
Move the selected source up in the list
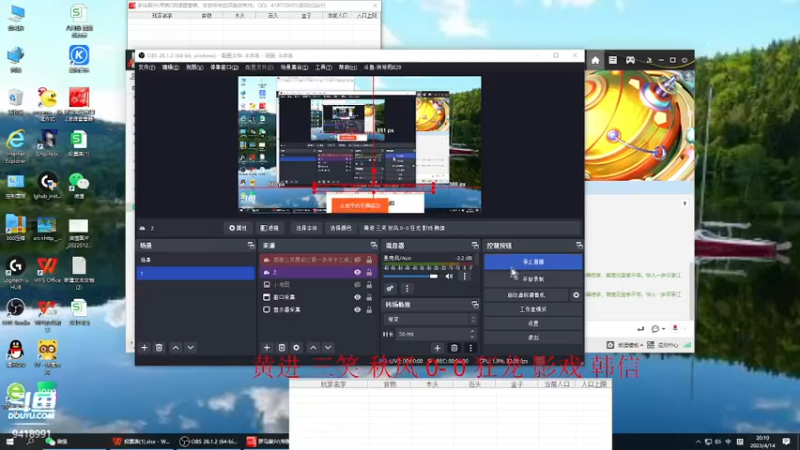(313, 348)
